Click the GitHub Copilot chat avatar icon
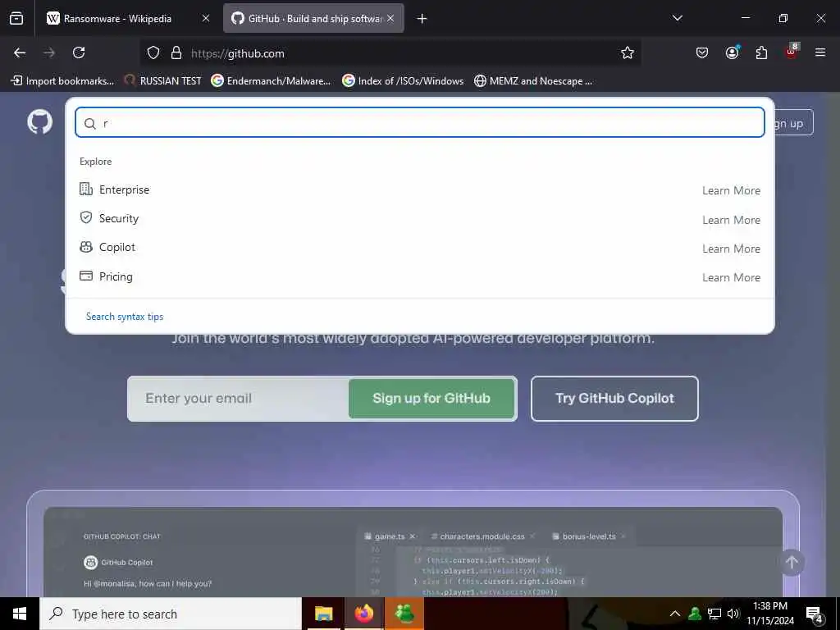This screenshot has height=630, width=840. click(x=90, y=563)
